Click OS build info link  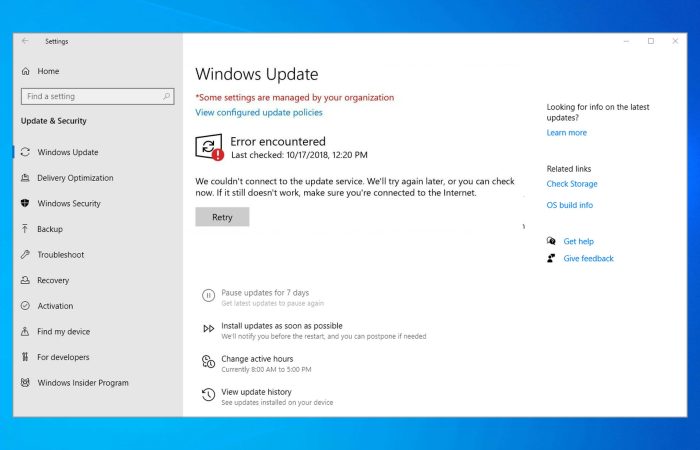coord(570,205)
